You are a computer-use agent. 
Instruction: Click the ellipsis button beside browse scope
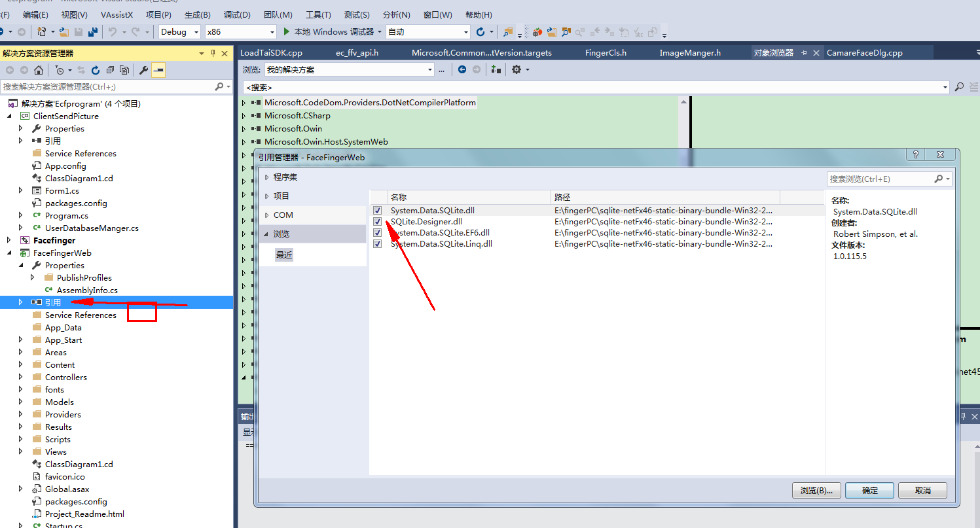442,69
